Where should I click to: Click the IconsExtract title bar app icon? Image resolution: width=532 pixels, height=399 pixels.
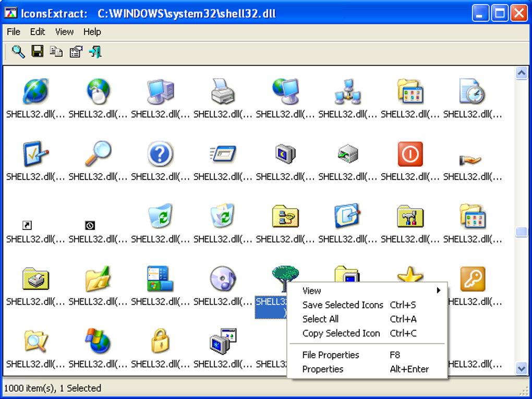(10, 13)
